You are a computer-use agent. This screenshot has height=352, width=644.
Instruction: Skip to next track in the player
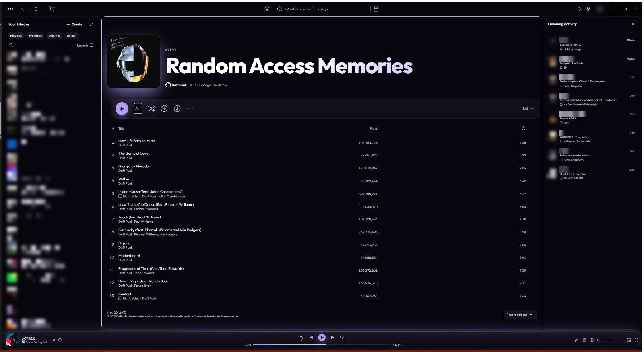pos(333,338)
